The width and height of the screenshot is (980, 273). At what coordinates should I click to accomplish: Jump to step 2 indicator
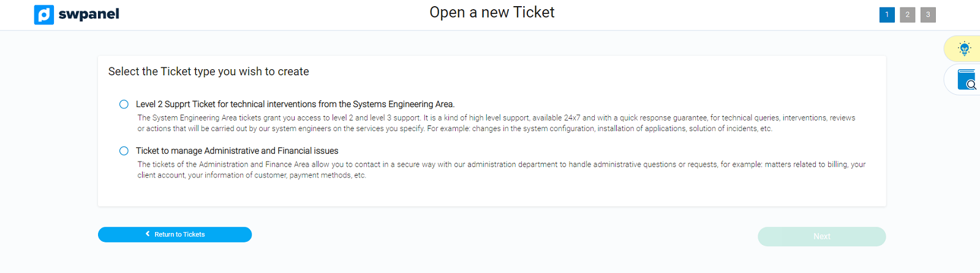908,15
